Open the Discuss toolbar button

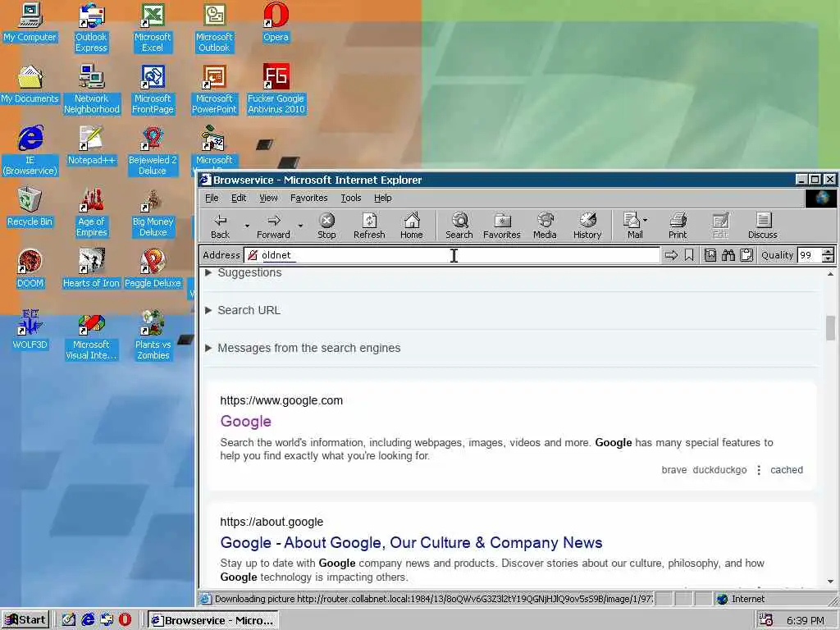tap(762, 226)
